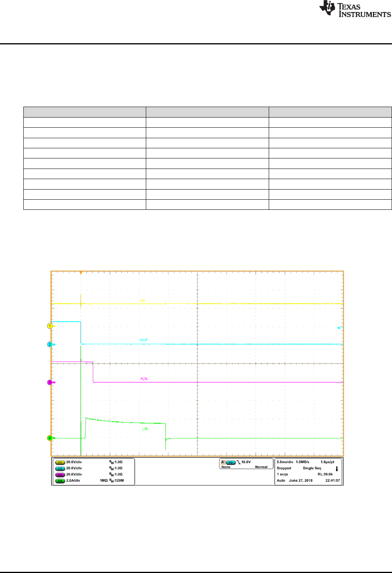Click the cyan trigger level arrow

(x=339, y=328)
